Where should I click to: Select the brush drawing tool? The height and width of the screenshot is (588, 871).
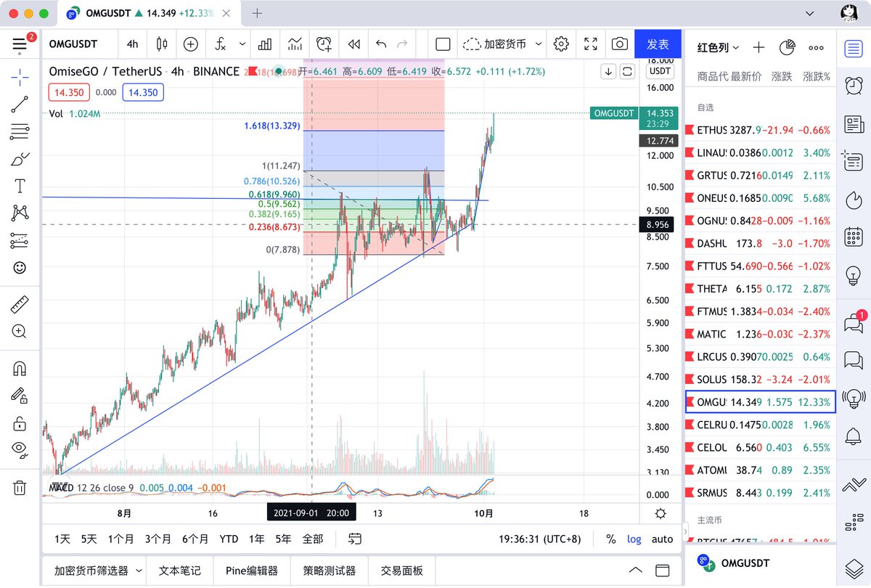(20, 160)
